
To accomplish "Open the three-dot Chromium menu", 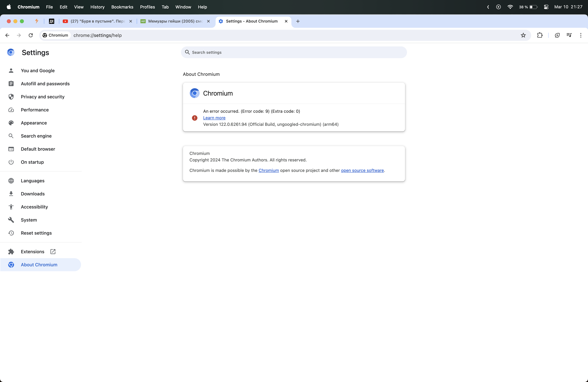I will click(581, 35).
